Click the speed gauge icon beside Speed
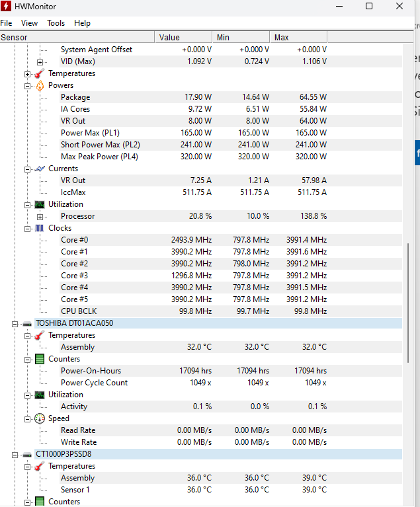This screenshot has width=420, height=507. point(40,418)
